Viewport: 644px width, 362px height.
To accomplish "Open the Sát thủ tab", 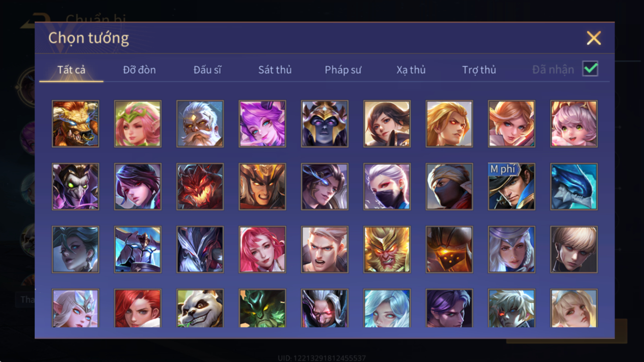I will tap(275, 70).
